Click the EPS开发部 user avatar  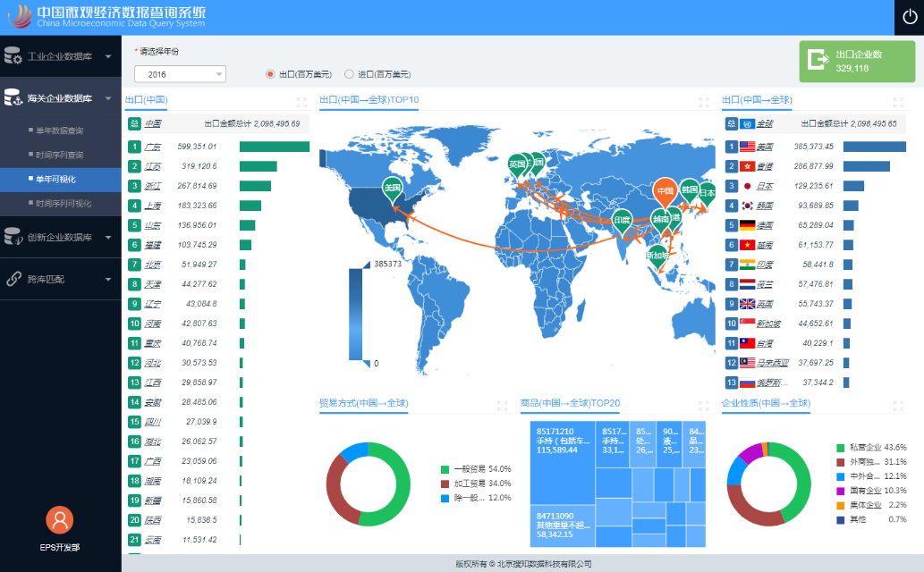59,519
